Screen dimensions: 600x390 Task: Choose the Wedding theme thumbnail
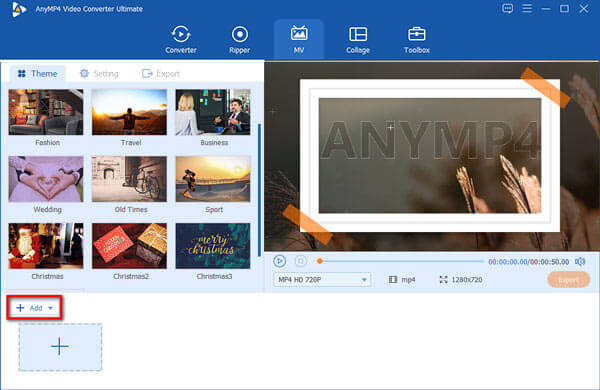click(46, 179)
